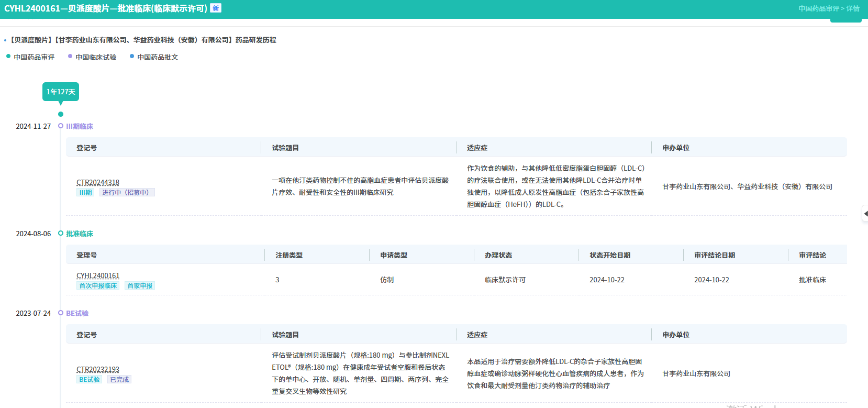Viewport: 868px width, 408px height.
Task: Click the 进行中（招募中）status tag
Action: point(127,193)
